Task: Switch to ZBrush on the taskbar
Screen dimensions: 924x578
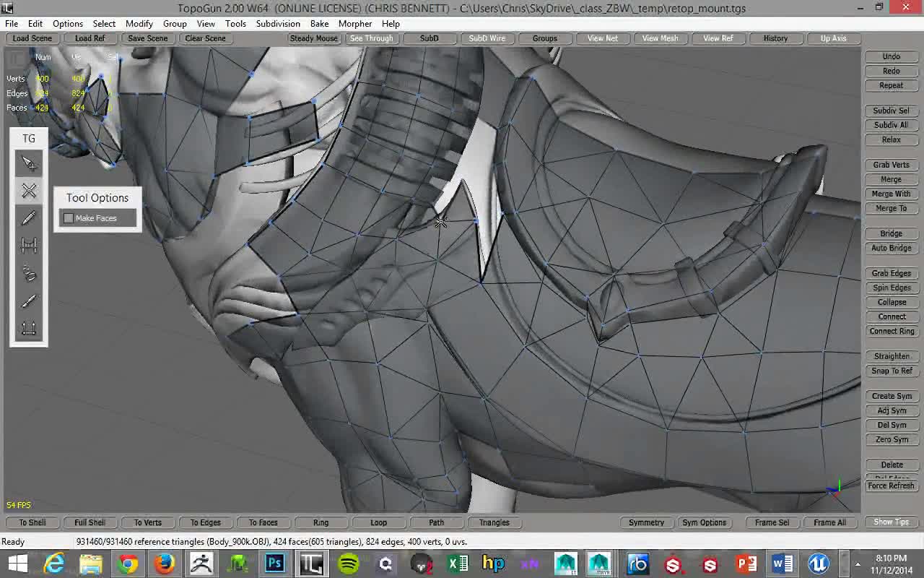Action: click(x=201, y=564)
